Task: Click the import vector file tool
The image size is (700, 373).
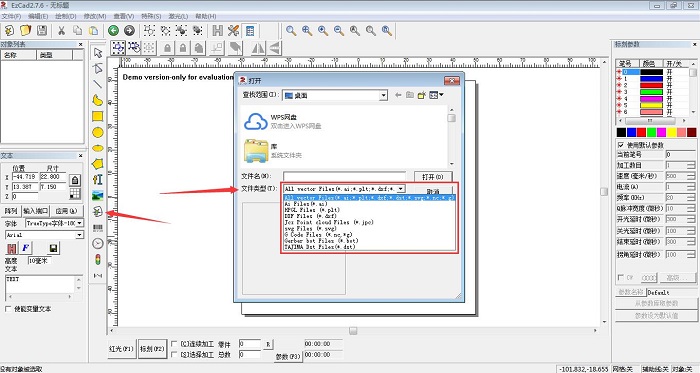Action: pos(97,211)
